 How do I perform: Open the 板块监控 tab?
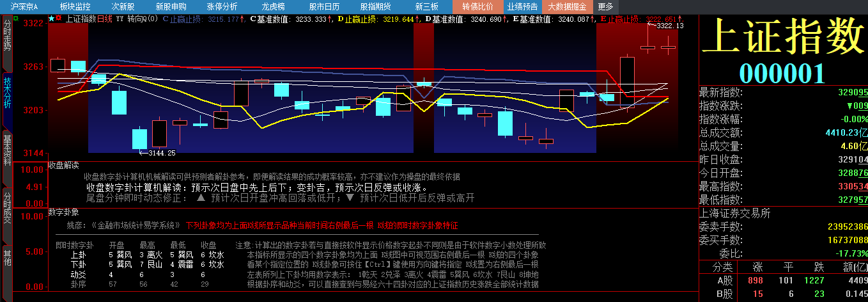[75, 6]
